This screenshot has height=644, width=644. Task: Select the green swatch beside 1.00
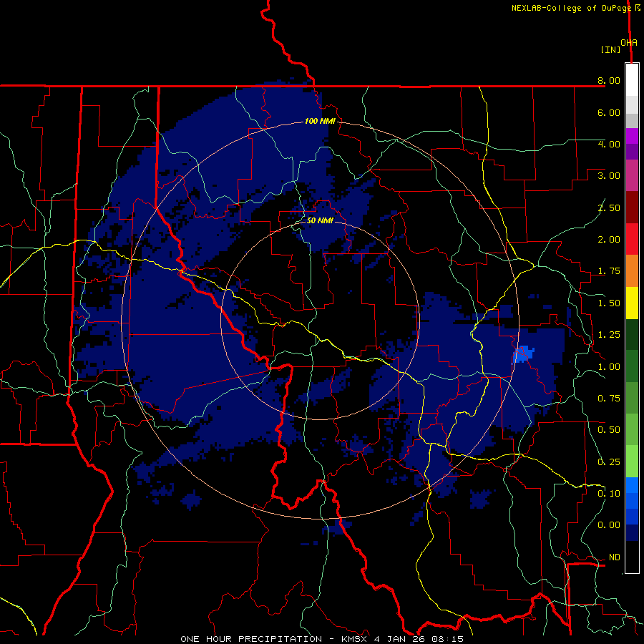pos(632,366)
